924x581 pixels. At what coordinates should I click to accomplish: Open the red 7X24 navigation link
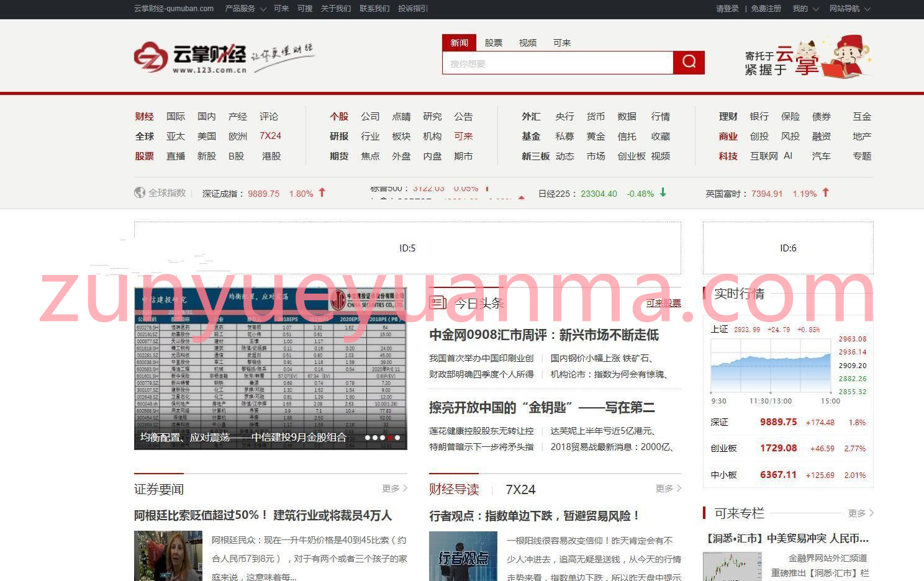tap(270, 136)
